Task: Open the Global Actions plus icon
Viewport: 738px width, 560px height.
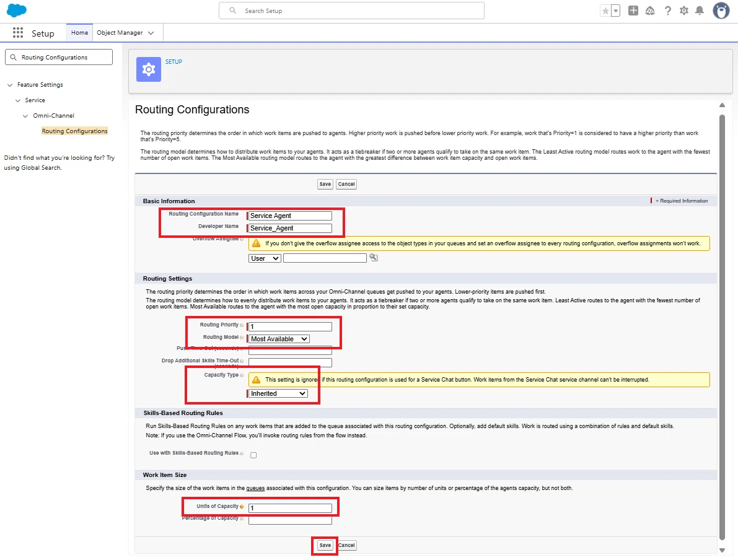Action: coord(633,11)
